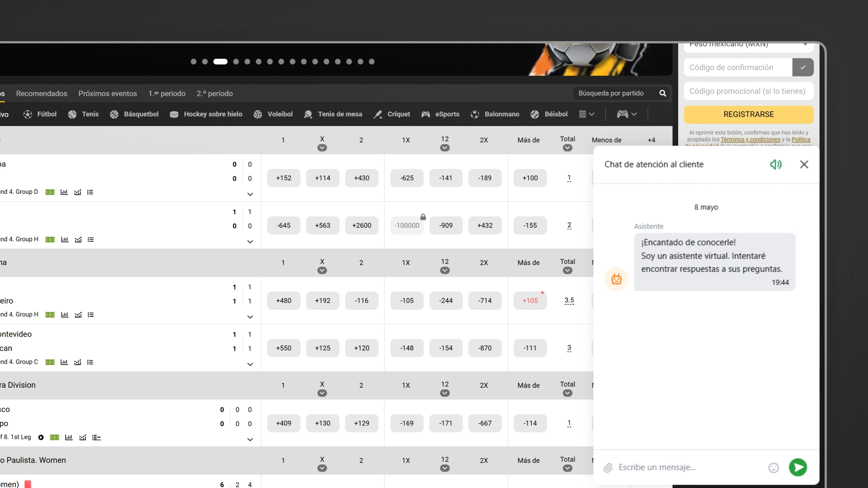Screen dimensions: 868x488
Task: Bet on +152 home win odds
Action: (x=283, y=178)
